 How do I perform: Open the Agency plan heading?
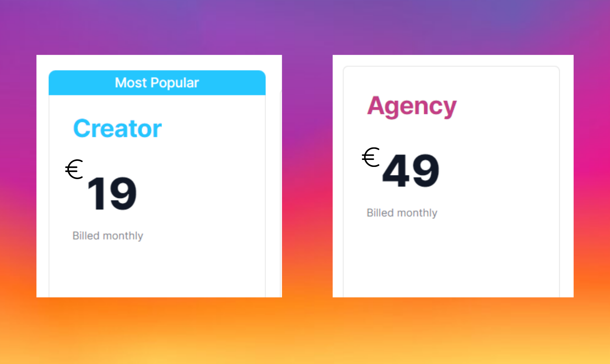tap(412, 106)
